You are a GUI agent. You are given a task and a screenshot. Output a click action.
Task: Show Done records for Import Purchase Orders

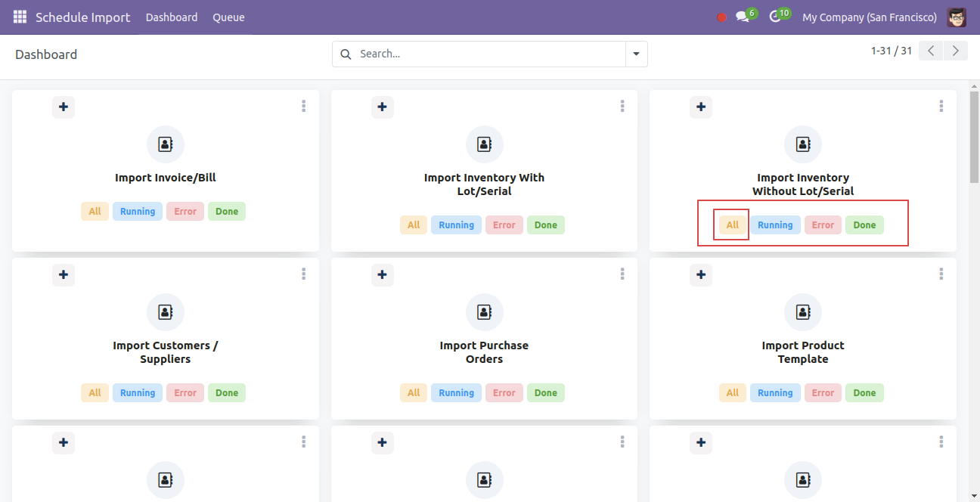click(546, 393)
